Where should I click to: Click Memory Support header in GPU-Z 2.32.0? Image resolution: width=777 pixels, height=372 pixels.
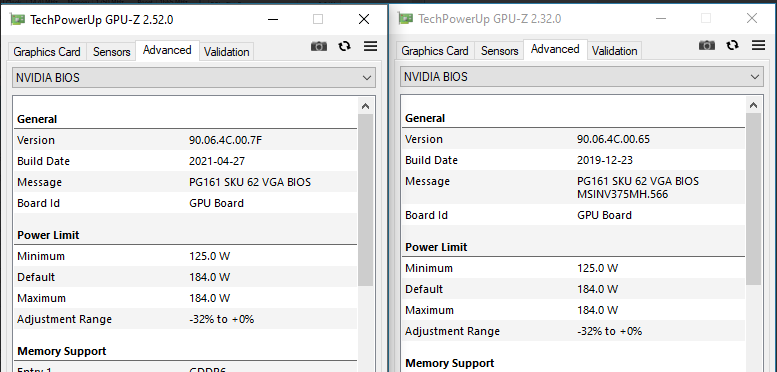coord(449,363)
